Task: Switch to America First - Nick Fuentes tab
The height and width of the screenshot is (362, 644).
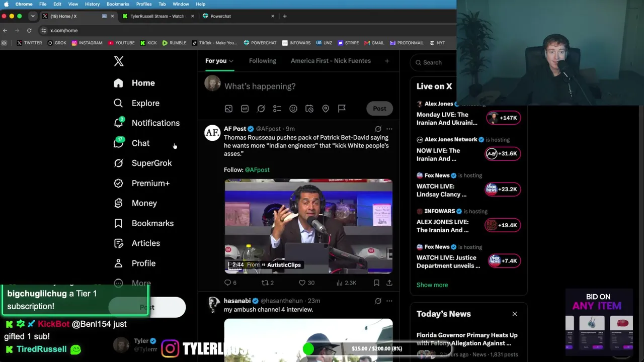Action: (x=331, y=61)
